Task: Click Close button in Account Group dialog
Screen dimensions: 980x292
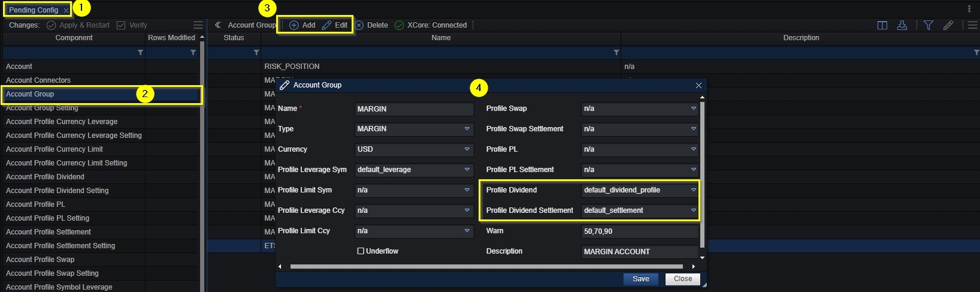Action: click(683, 279)
